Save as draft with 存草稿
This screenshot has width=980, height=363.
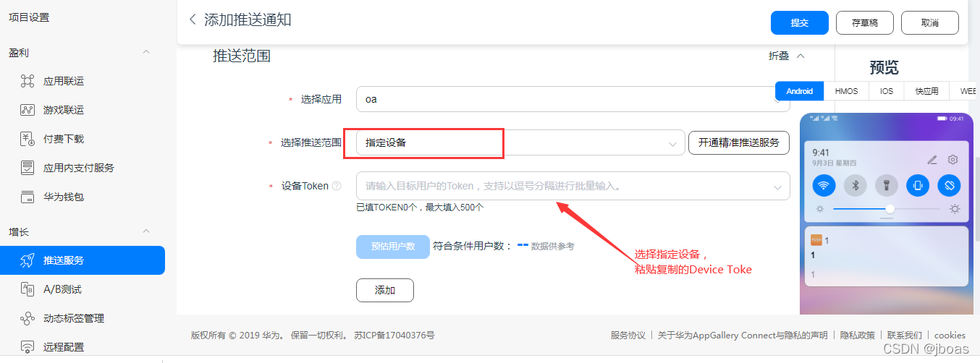point(865,22)
